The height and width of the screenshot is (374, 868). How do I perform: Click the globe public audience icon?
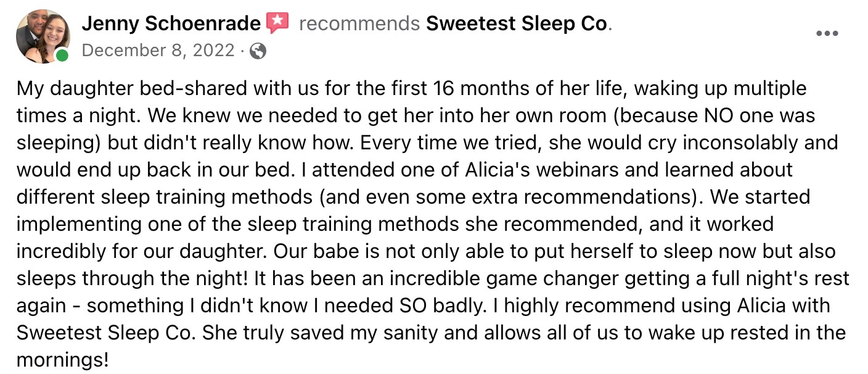pos(258,51)
